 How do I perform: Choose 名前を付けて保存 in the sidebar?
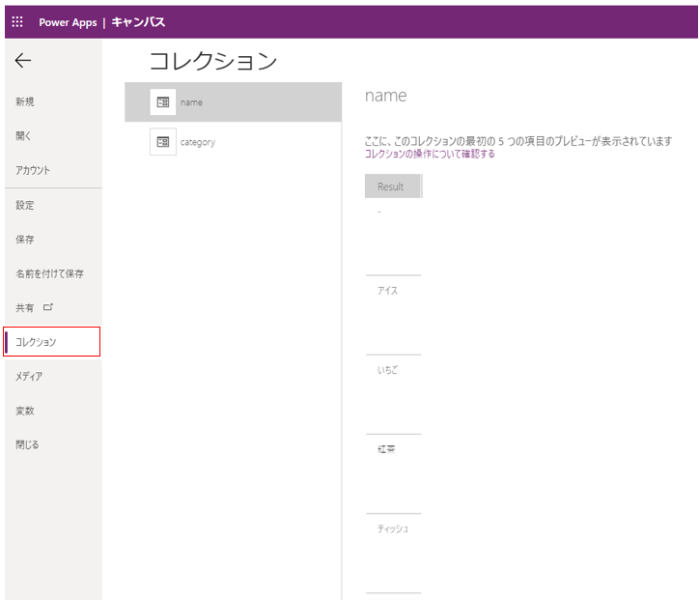[49, 273]
